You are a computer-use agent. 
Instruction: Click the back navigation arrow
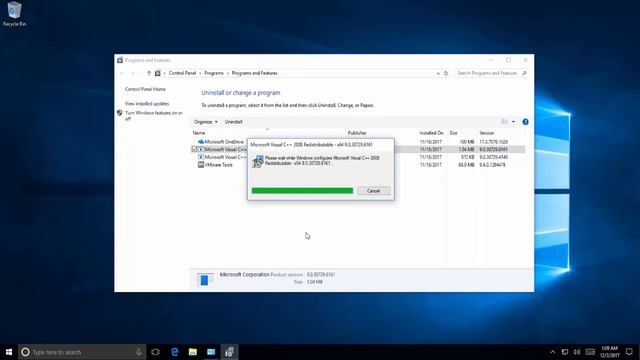(x=122, y=73)
